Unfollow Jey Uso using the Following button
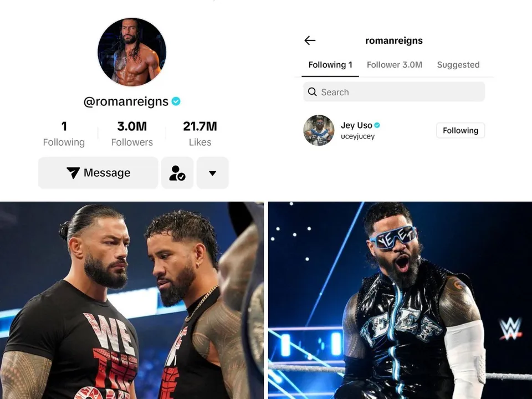The image size is (532, 399). coord(460,130)
